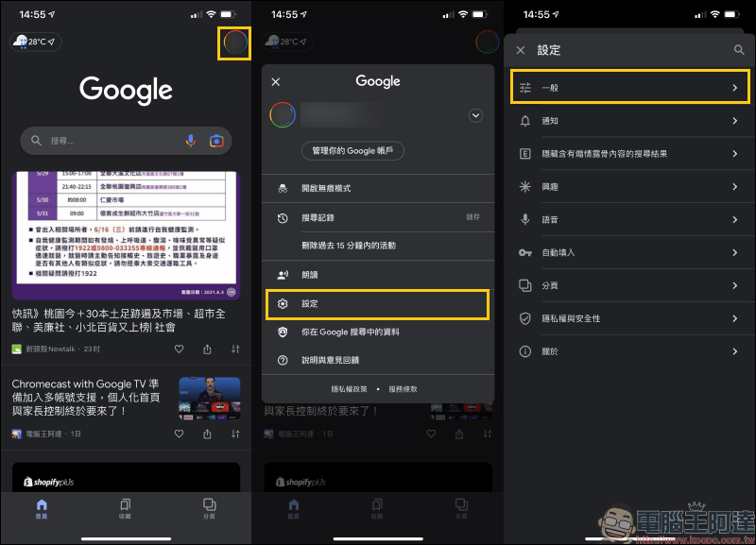Select the 首頁 home tab in left screen
The image size is (756, 545).
42,509
